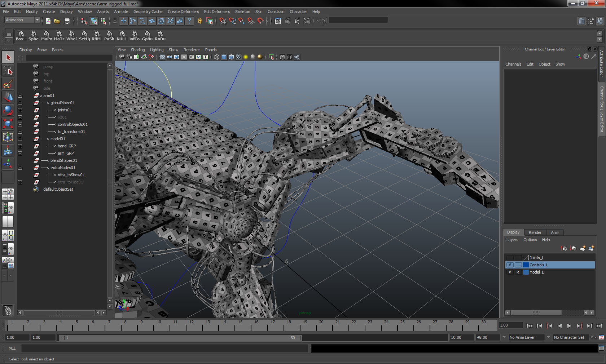This screenshot has width=606, height=364.
Task: Toggle Select by component type mode icon
Action: (x=103, y=21)
